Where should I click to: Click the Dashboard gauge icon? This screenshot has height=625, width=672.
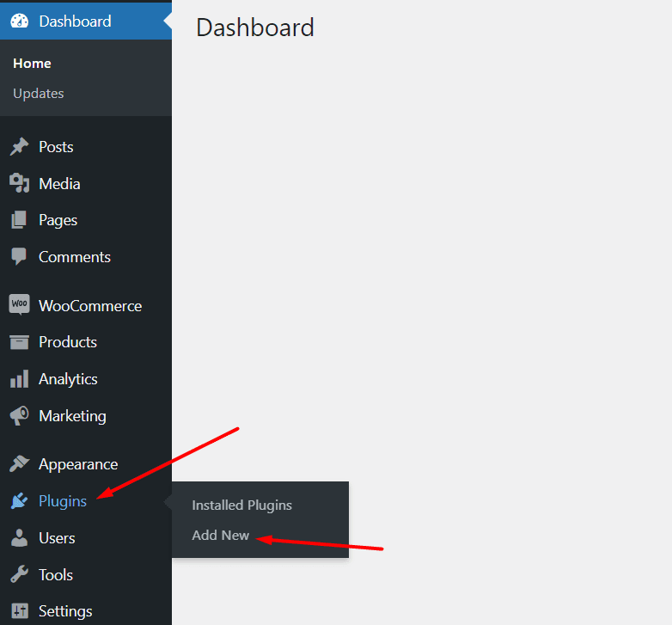[x=19, y=21]
